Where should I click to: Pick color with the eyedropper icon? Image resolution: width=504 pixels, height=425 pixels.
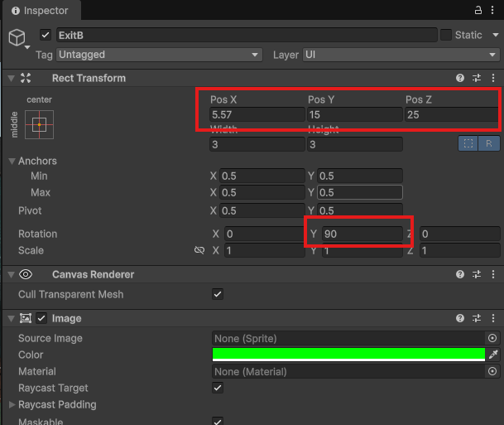493,355
